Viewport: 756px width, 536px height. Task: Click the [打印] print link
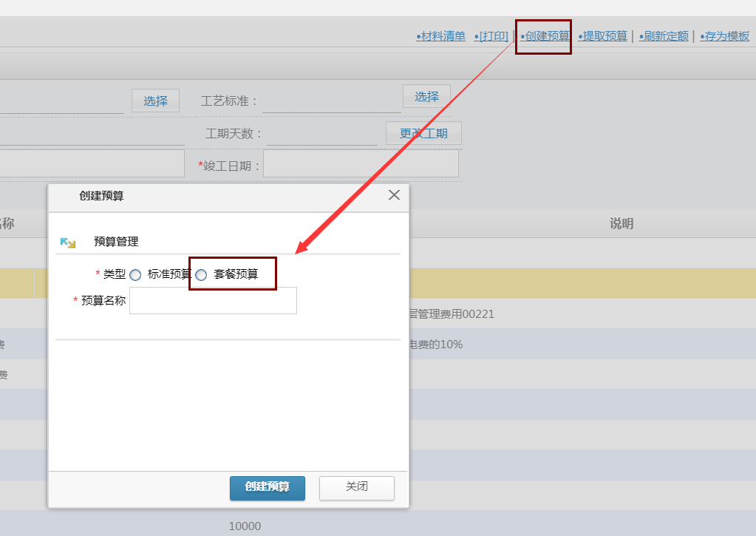(x=491, y=36)
